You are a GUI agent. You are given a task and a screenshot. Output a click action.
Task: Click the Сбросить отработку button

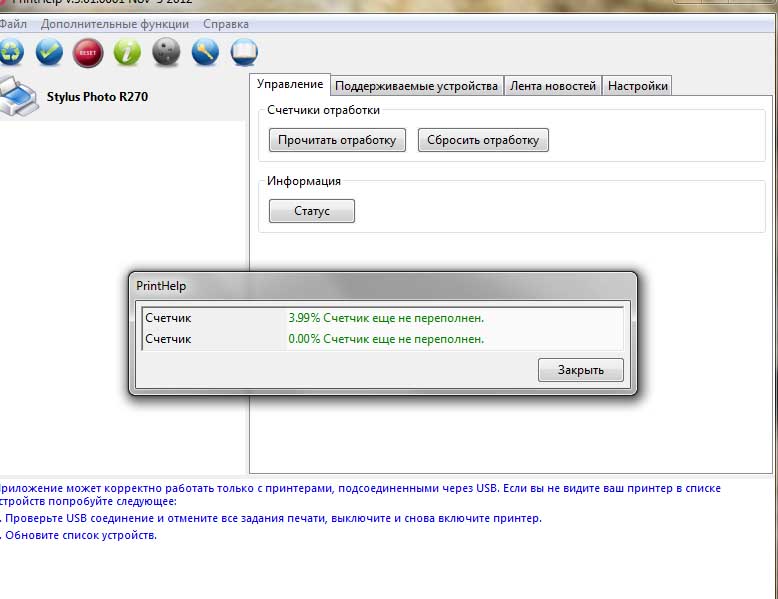pyautogui.click(x=483, y=140)
